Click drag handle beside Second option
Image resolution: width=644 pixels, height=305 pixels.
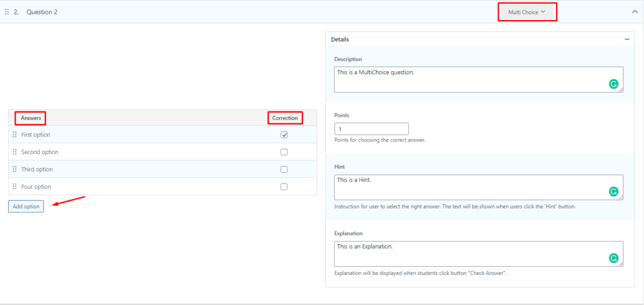point(14,152)
